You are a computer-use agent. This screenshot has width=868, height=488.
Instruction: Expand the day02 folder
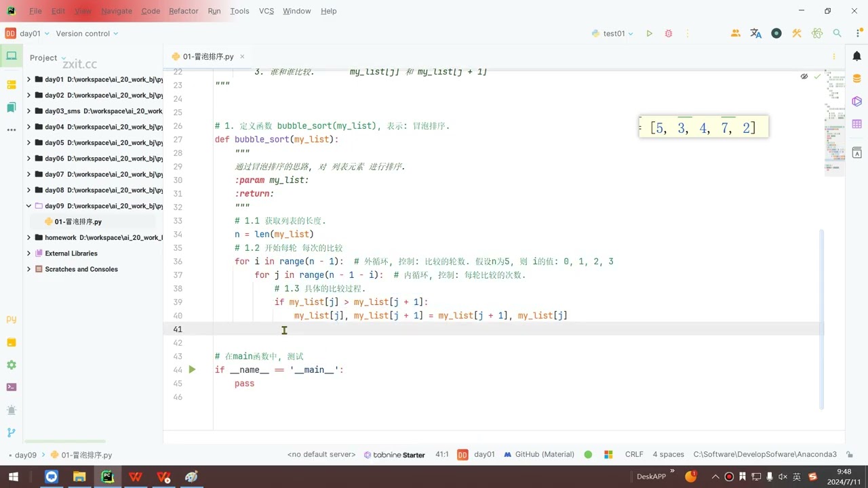pos(28,95)
